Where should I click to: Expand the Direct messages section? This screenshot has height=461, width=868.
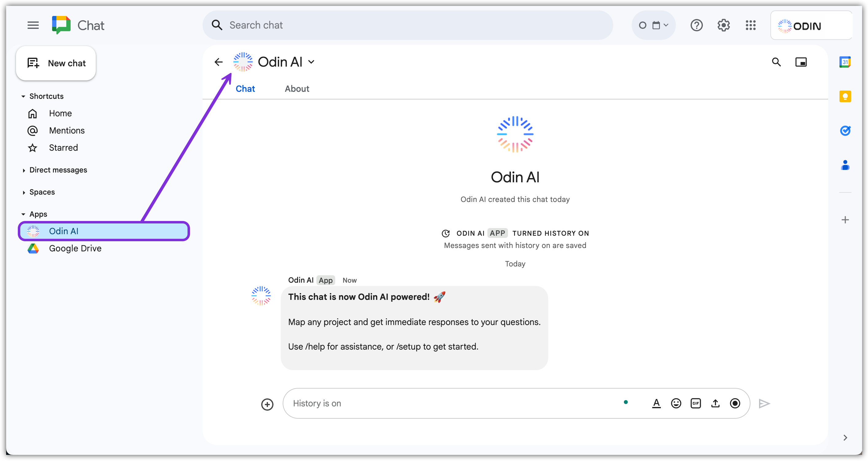coord(24,170)
